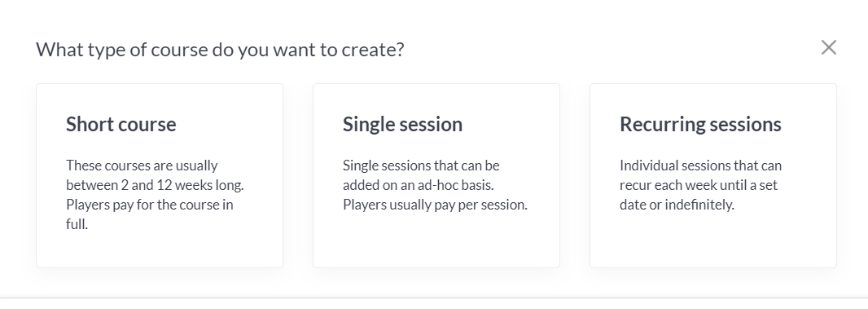
Task: Click 'Single sessions that can be' line
Action: 421,166
